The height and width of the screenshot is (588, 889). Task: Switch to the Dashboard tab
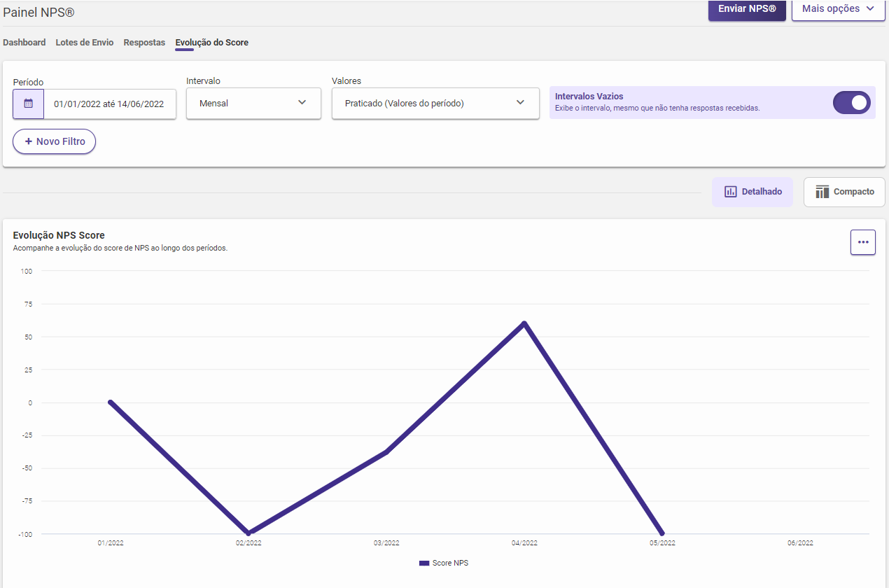[24, 43]
